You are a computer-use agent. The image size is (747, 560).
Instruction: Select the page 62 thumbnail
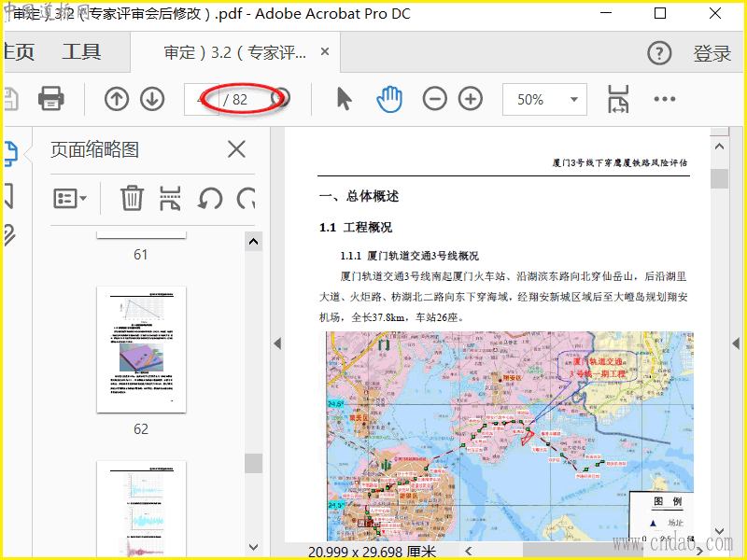(141, 350)
